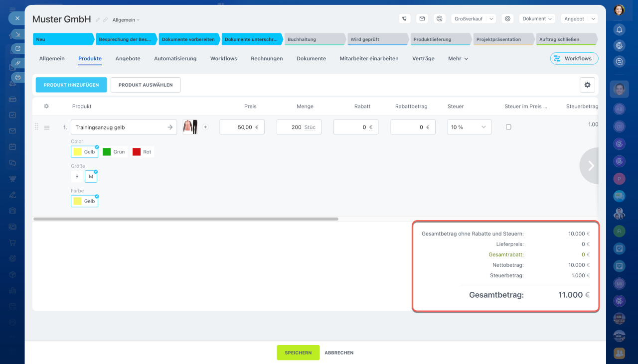Click the phone call icon in header
The image size is (638, 364).
tap(404, 18)
